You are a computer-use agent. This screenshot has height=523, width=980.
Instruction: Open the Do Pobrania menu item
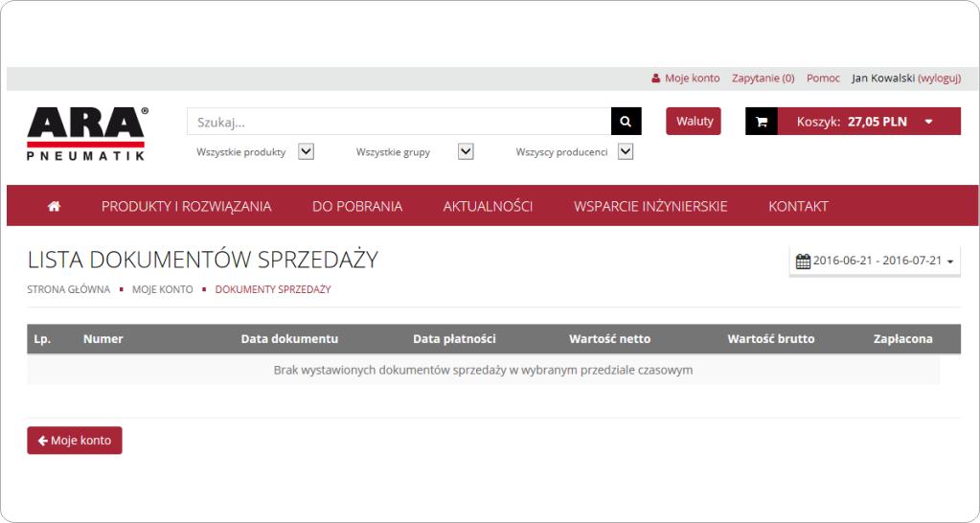coord(356,206)
